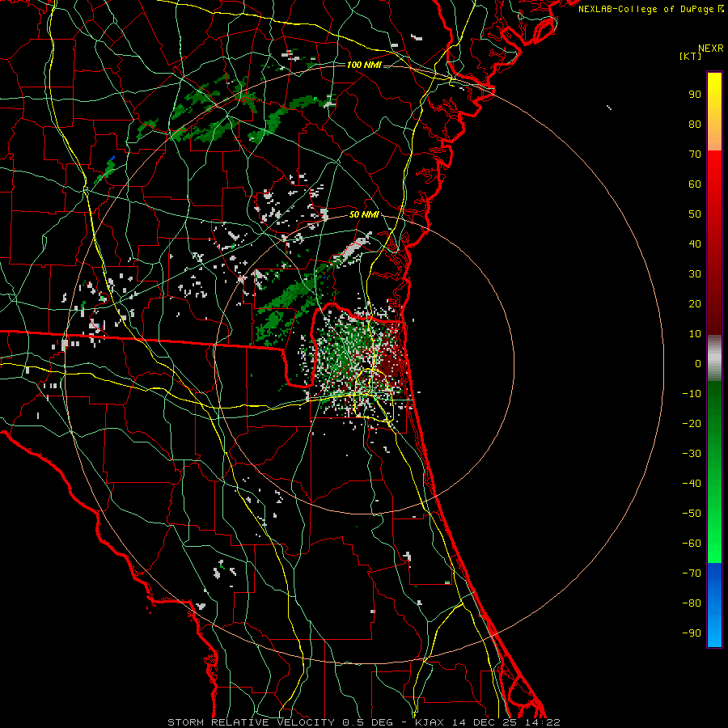This screenshot has height=728, width=728.
Task: Click the positive 90 scale value
Action: click(x=695, y=95)
